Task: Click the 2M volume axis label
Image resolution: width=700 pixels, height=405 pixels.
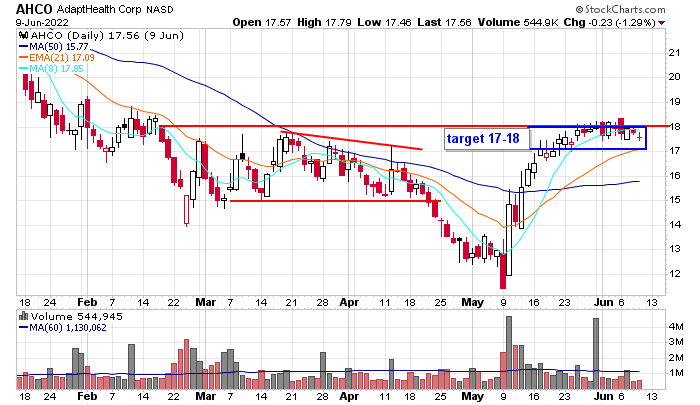Action: 676,358
